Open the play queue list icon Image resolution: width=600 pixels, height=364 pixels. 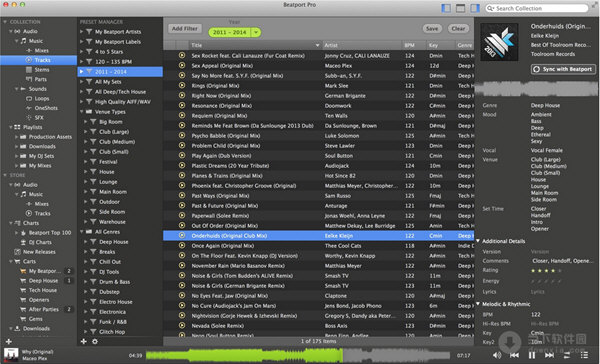tap(584, 356)
